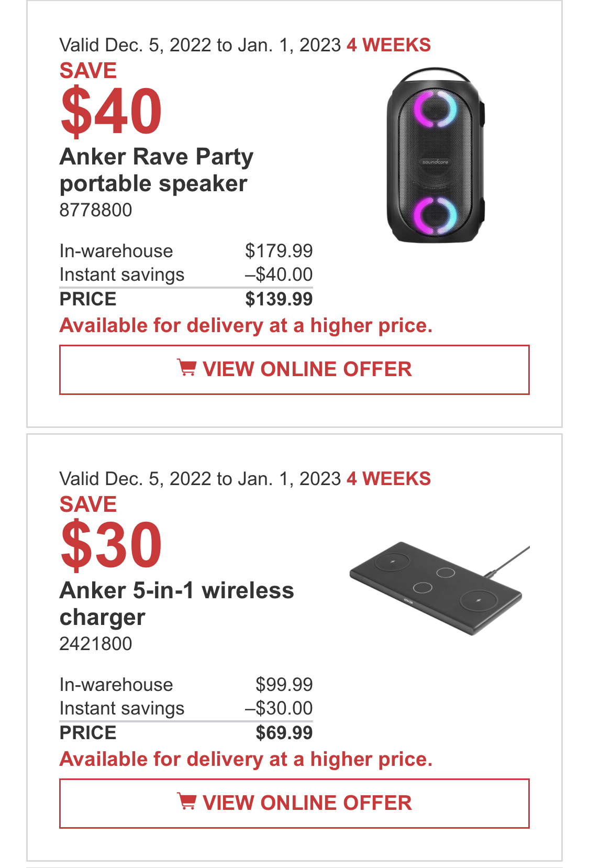Click the Anker Rave Party portable speaker title
The image size is (589, 868).
pos(157,170)
